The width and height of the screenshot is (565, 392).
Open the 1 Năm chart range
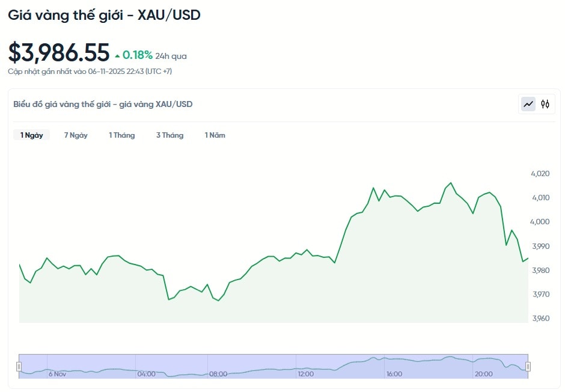click(x=215, y=135)
